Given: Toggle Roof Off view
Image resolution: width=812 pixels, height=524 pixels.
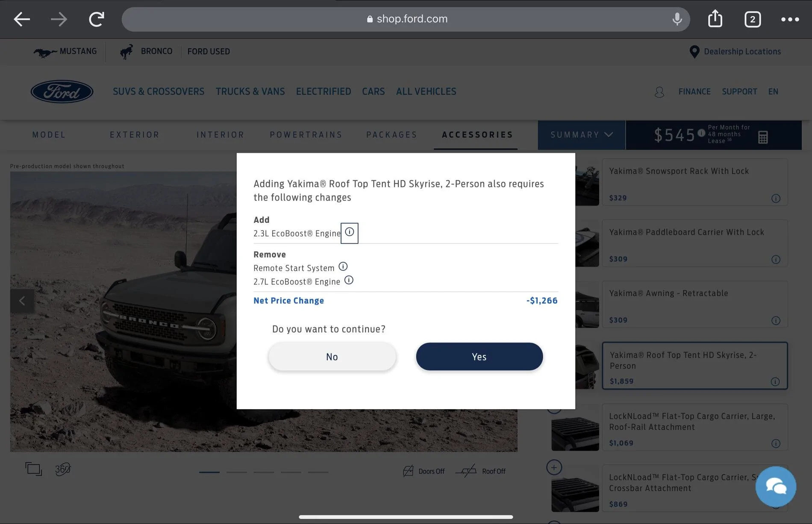Looking at the screenshot, I should click(x=480, y=471).
